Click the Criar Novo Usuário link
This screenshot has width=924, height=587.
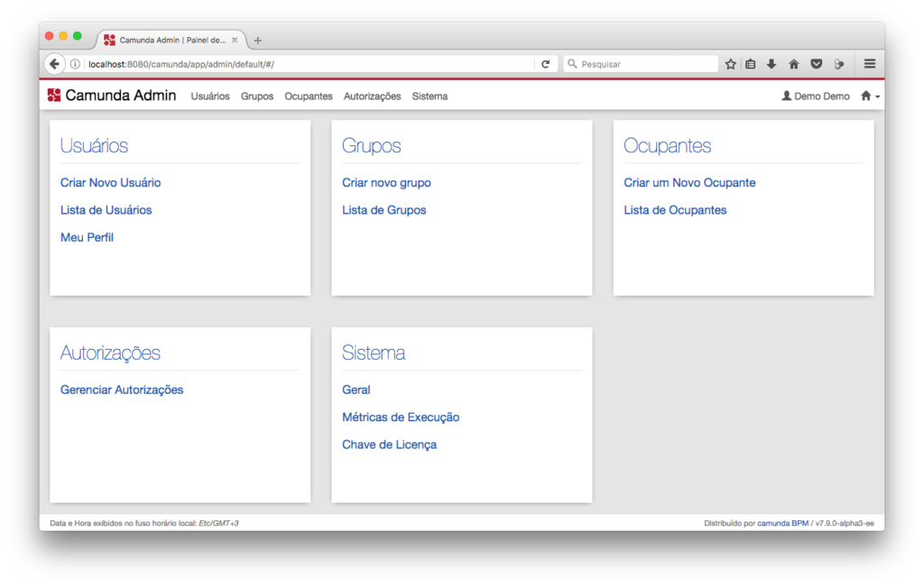(110, 183)
